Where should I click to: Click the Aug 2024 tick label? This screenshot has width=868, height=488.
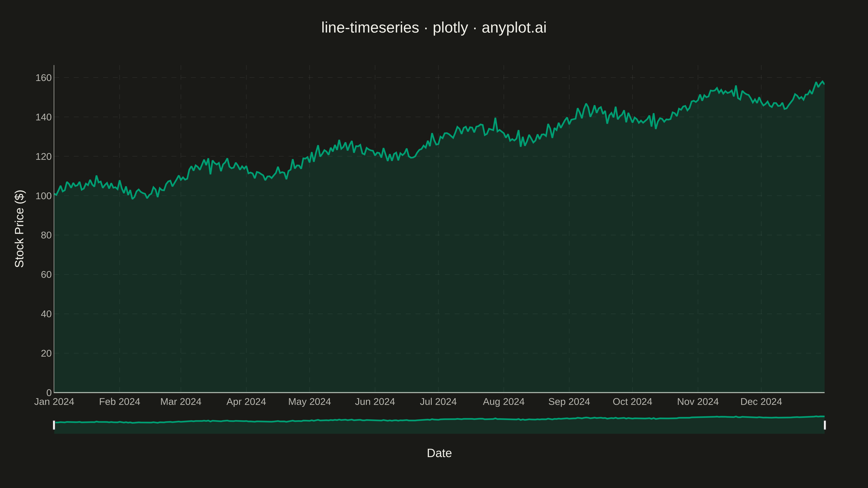pyautogui.click(x=504, y=402)
